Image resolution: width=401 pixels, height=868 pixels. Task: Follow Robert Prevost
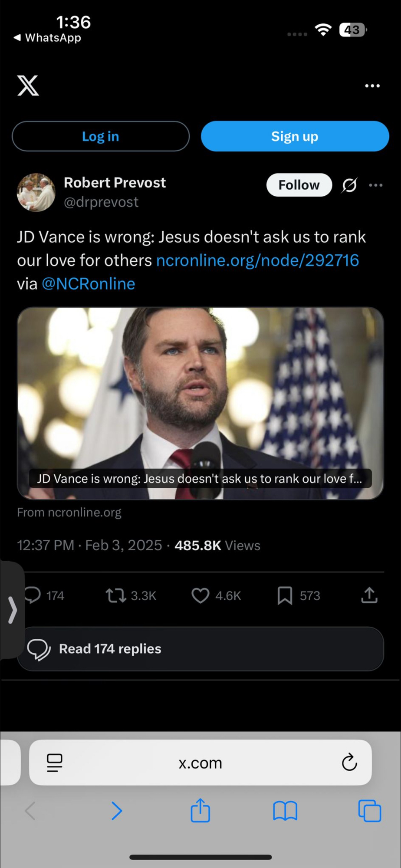tap(299, 185)
